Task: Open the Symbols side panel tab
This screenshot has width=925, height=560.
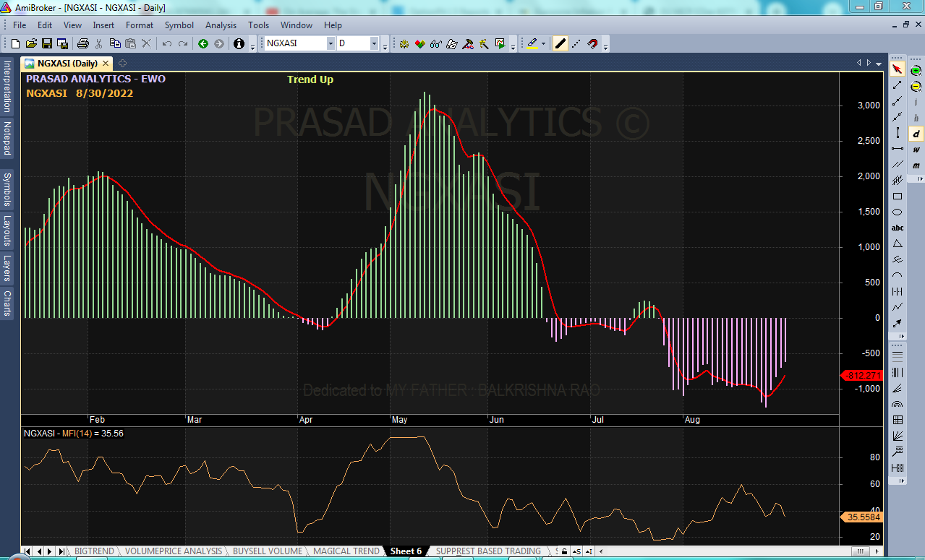Action: tap(7, 189)
